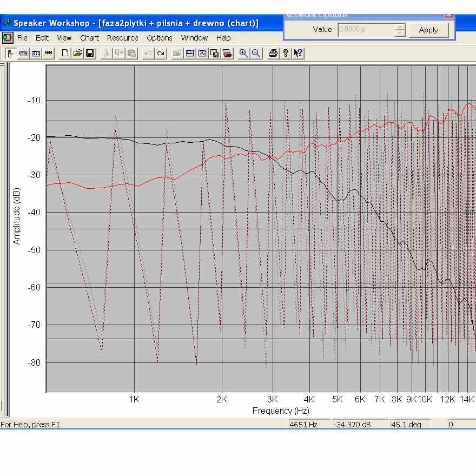Zoom in with the magnifier plus icon

243,54
